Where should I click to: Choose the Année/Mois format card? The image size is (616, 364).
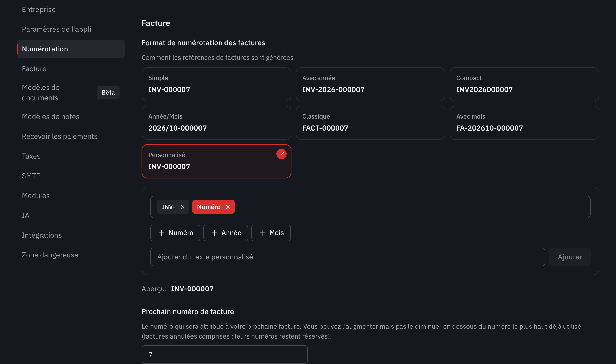[216, 123]
